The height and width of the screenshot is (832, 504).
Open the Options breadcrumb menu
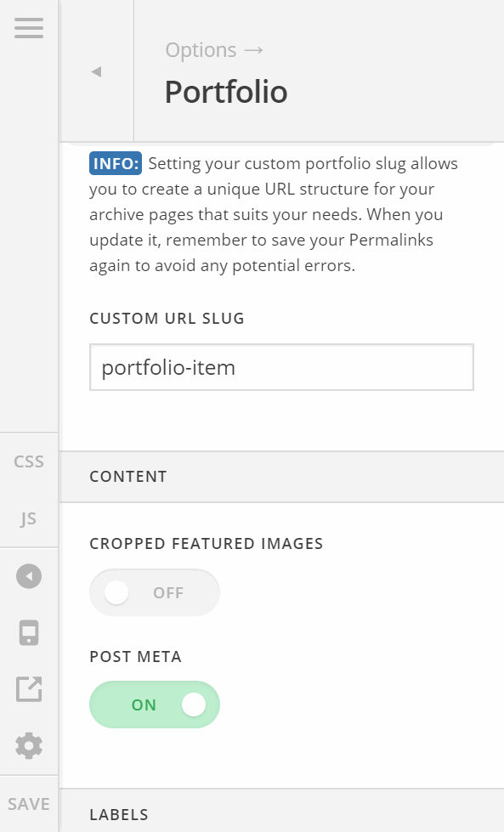click(214, 50)
